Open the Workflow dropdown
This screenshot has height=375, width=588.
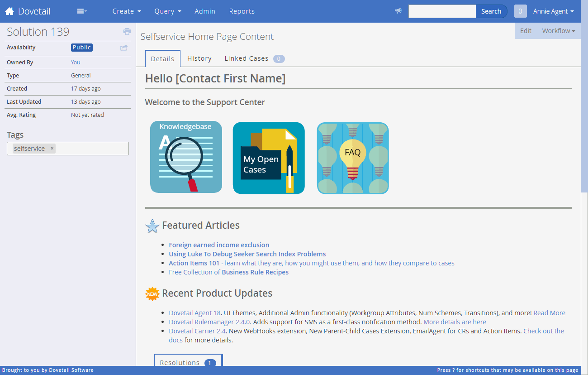pyautogui.click(x=559, y=31)
